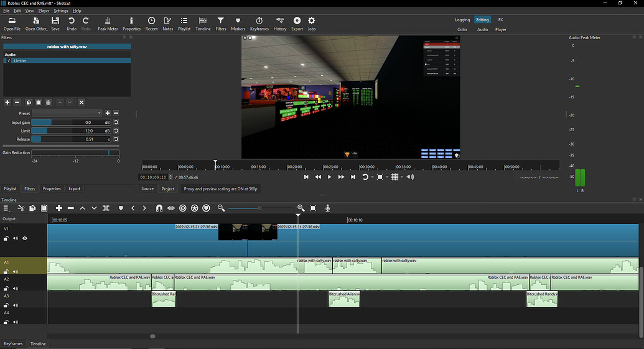The image size is (644, 349).
Task: Open the Player menu
Action: (44, 11)
